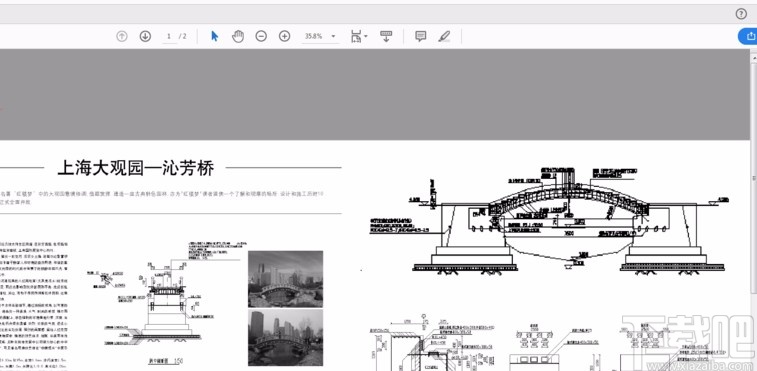Open the 35.8% zoom level dropdown
This screenshot has width=757, height=371.
320,37
